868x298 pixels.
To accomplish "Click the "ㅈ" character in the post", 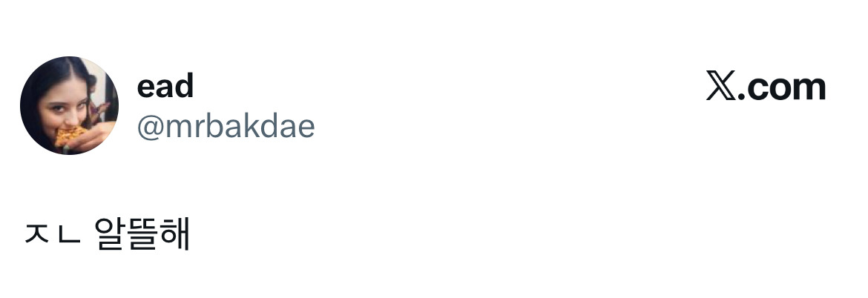I will [36, 235].
